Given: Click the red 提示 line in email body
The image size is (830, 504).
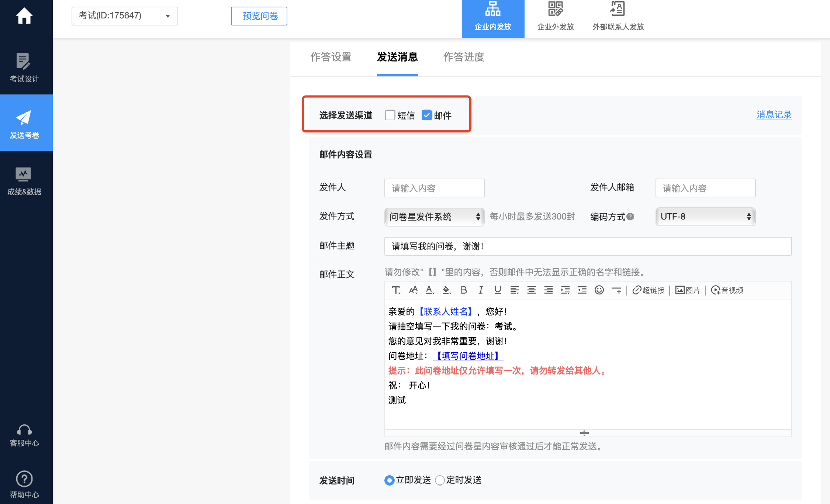Looking at the screenshot, I should 498,371.
